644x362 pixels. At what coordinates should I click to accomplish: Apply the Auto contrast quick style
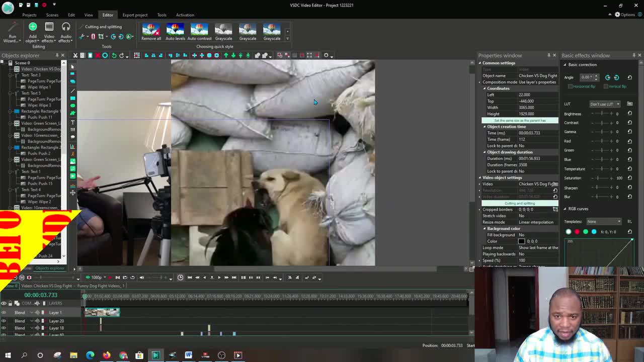tap(199, 32)
